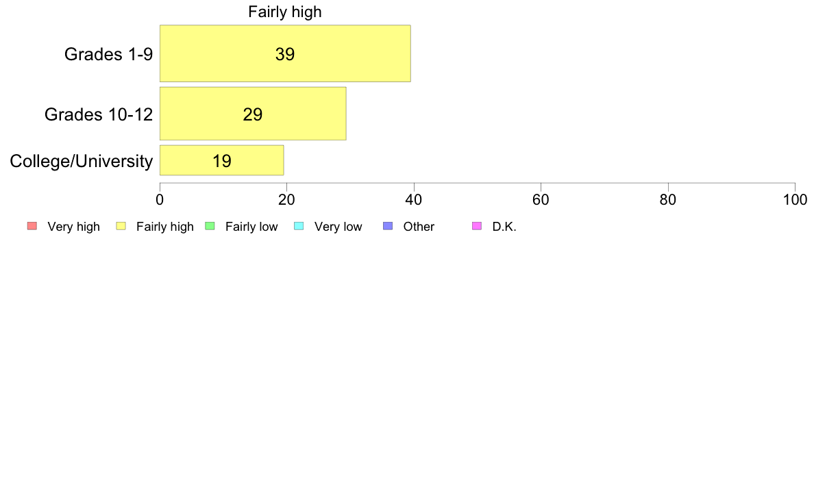814x504 pixels.
Task: Click the Grades 1-9 axis label
Action: [x=108, y=54]
